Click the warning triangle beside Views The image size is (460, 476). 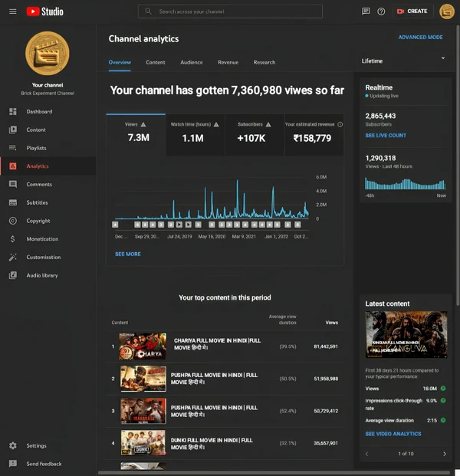point(143,124)
